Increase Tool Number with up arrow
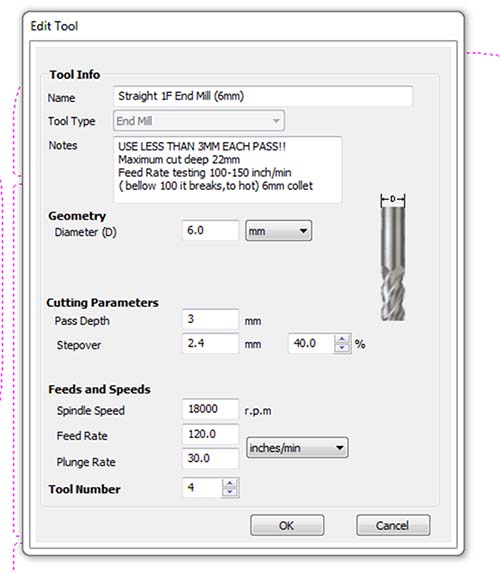500x573 pixels. 230,483
